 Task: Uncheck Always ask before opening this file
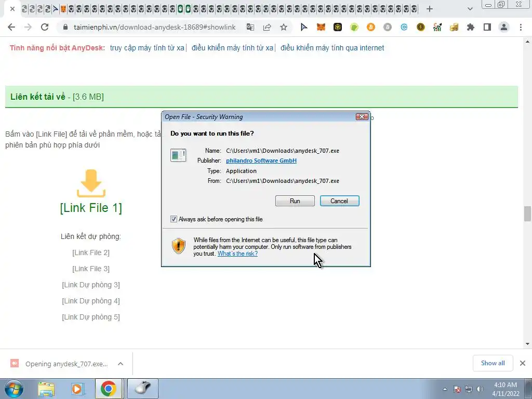pyautogui.click(x=174, y=219)
